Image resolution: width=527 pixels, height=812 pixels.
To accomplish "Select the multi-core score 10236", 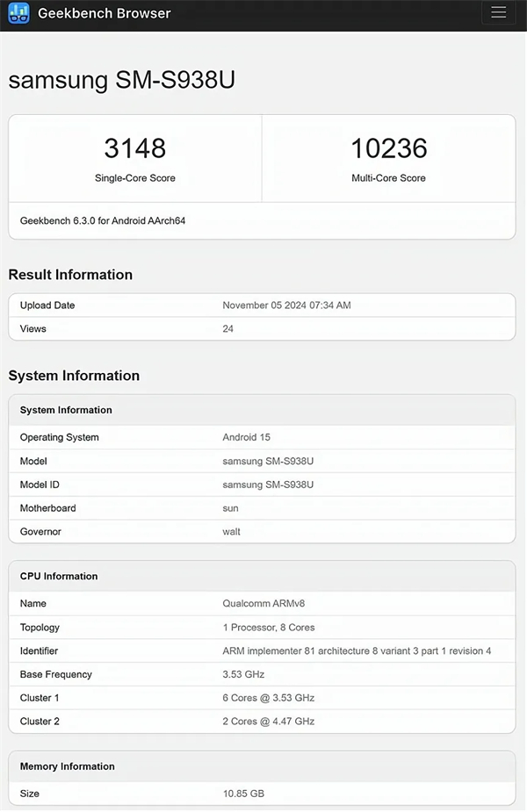I will pos(388,148).
